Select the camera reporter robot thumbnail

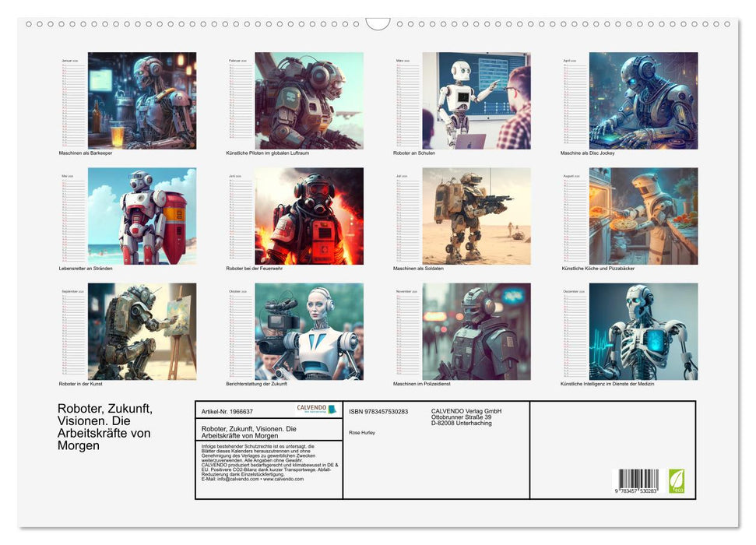coord(308,331)
